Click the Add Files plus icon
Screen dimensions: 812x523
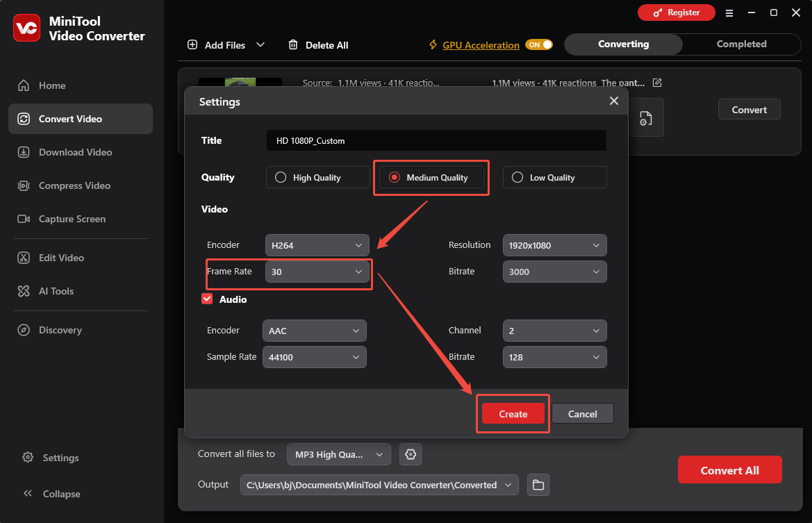[x=192, y=44]
